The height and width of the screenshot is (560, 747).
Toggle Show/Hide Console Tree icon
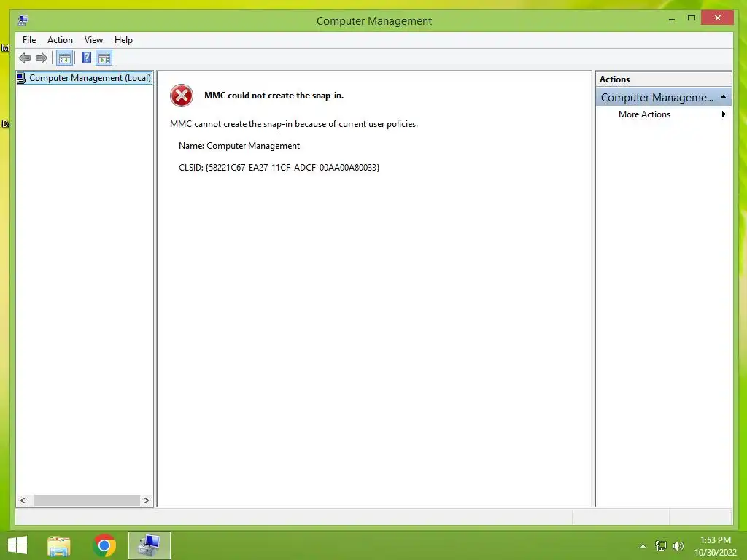(64, 58)
